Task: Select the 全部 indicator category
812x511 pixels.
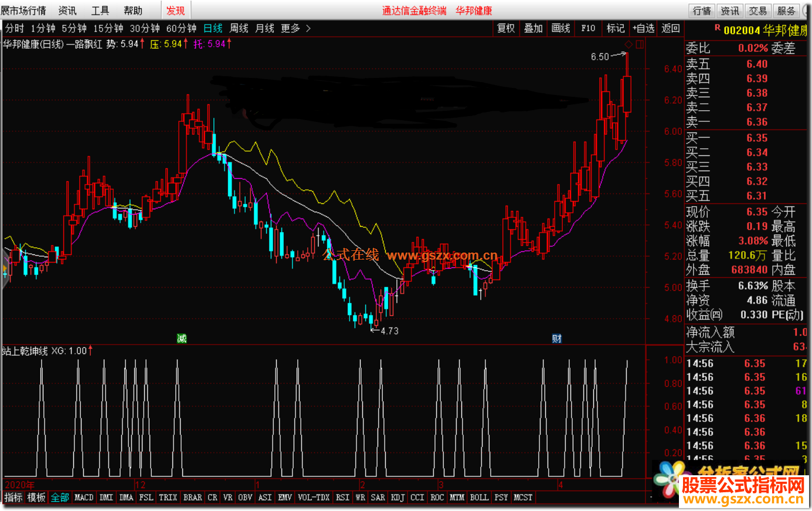Action: (x=60, y=498)
